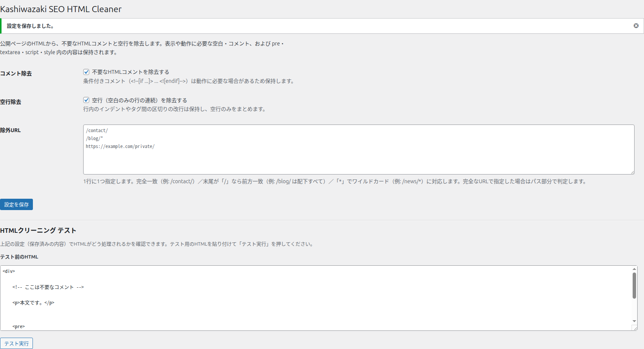Click the /blog/* line in 除外URL
644x349 pixels.
[94, 139]
